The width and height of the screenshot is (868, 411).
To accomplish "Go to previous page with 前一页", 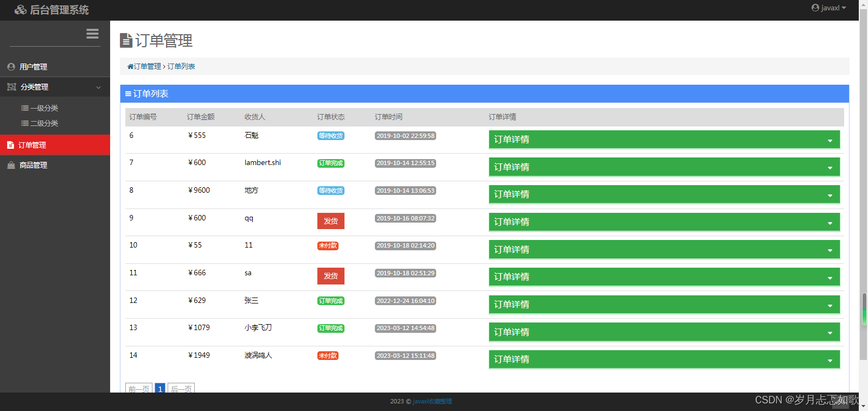I will [x=139, y=389].
